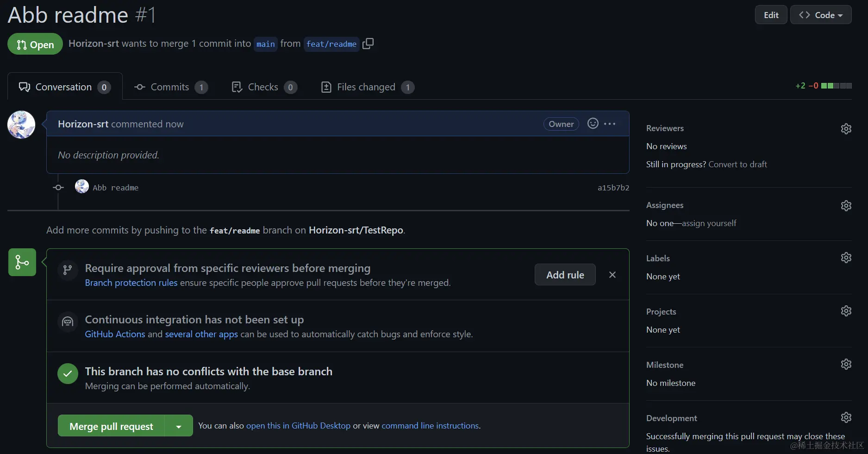Screen dimensions: 868x454
Task: Click the small avatar next to the commit
Action: click(82, 187)
